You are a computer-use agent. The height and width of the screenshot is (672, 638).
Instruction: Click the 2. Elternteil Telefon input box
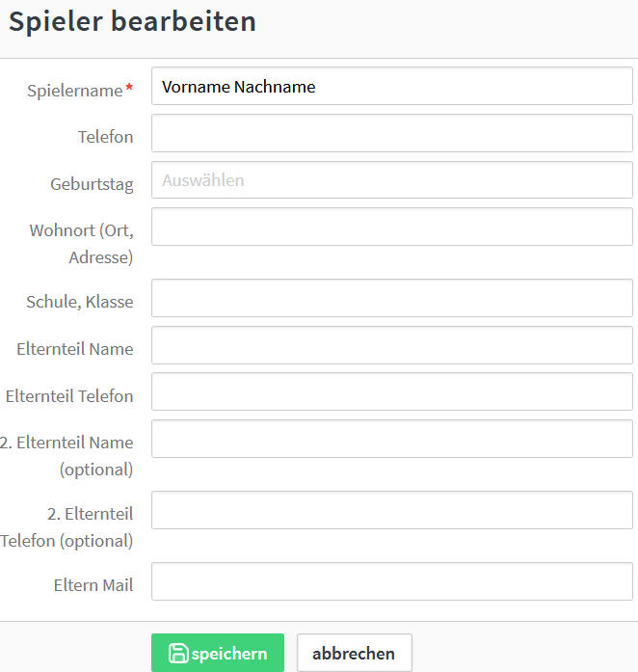[391, 511]
